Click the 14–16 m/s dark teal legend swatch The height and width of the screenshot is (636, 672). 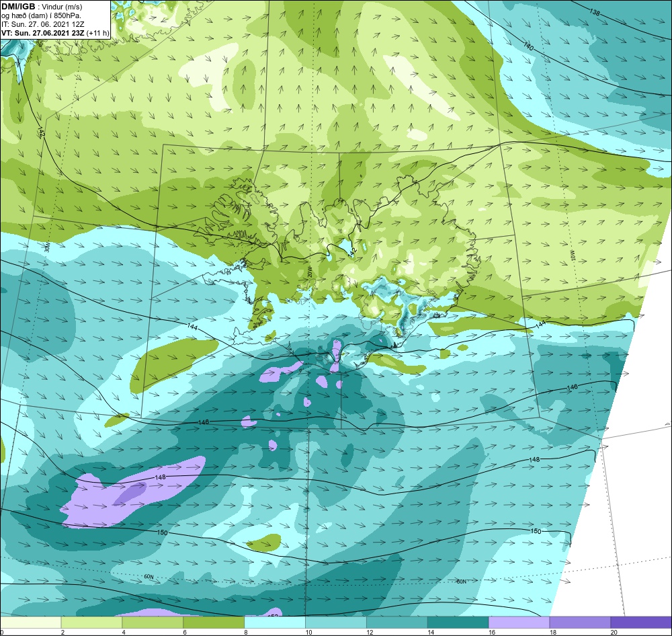(x=458, y=622)
